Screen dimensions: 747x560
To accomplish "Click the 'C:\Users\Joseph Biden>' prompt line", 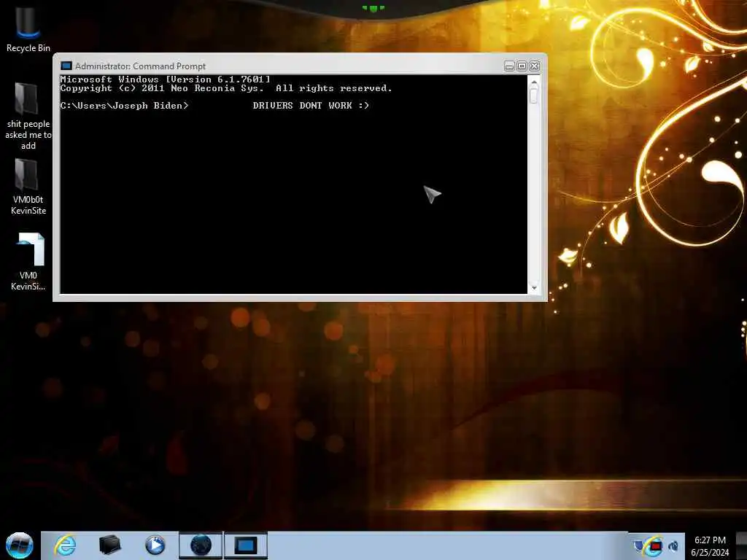I will pyautogui.click(x=124, y=106).
